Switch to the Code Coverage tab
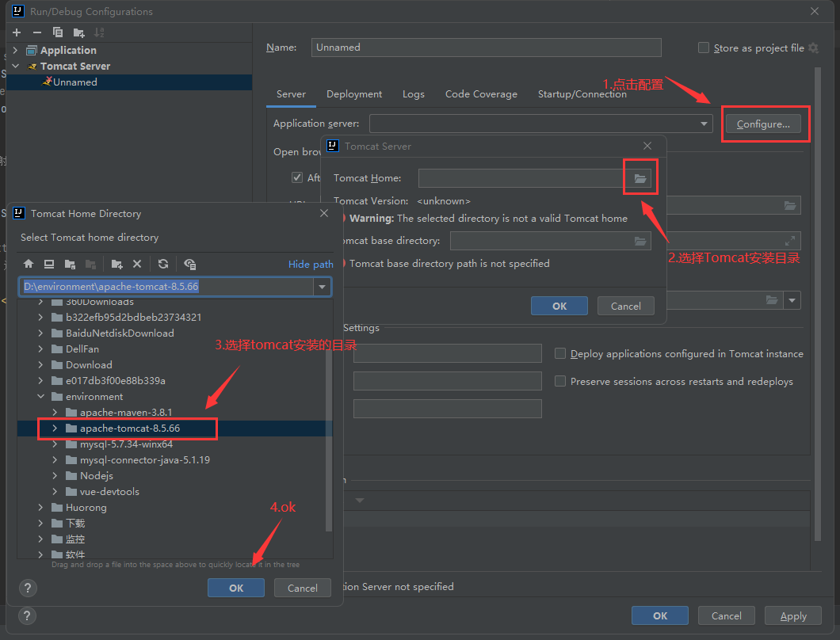This screenshot has width=840, height=640. click(481, 94)
